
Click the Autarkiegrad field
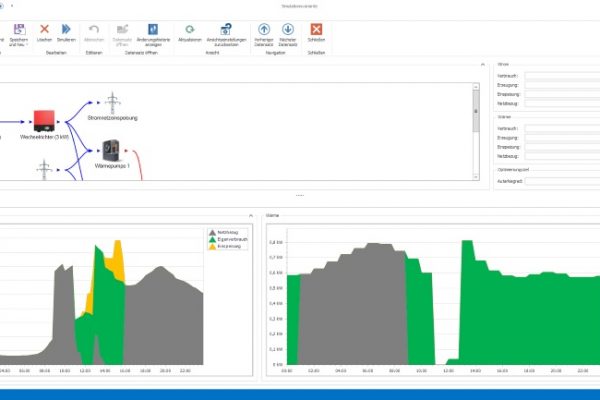point(562,181)
